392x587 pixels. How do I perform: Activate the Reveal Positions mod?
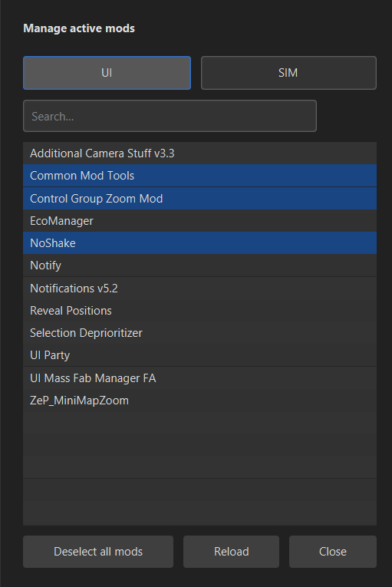[x=200, y=311]
